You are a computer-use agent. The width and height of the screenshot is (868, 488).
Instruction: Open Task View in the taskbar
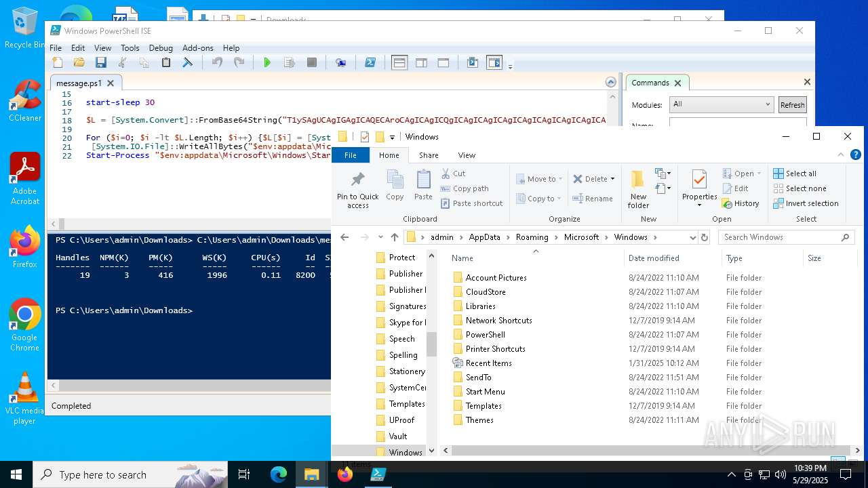click(x=244, y=474)
